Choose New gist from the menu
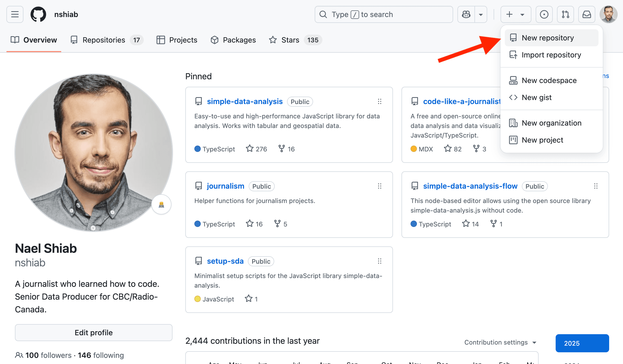623x364 pixels. click(x=551, y=97)
